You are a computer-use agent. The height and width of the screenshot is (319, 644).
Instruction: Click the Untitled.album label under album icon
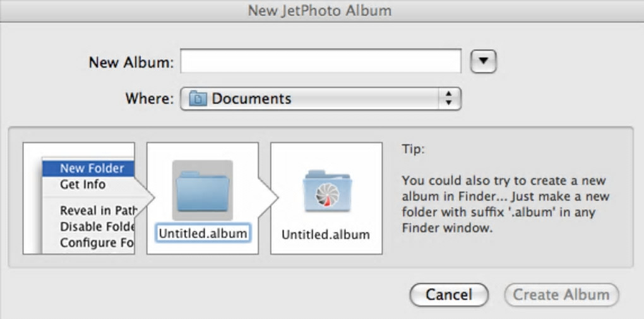pos(326,234)
